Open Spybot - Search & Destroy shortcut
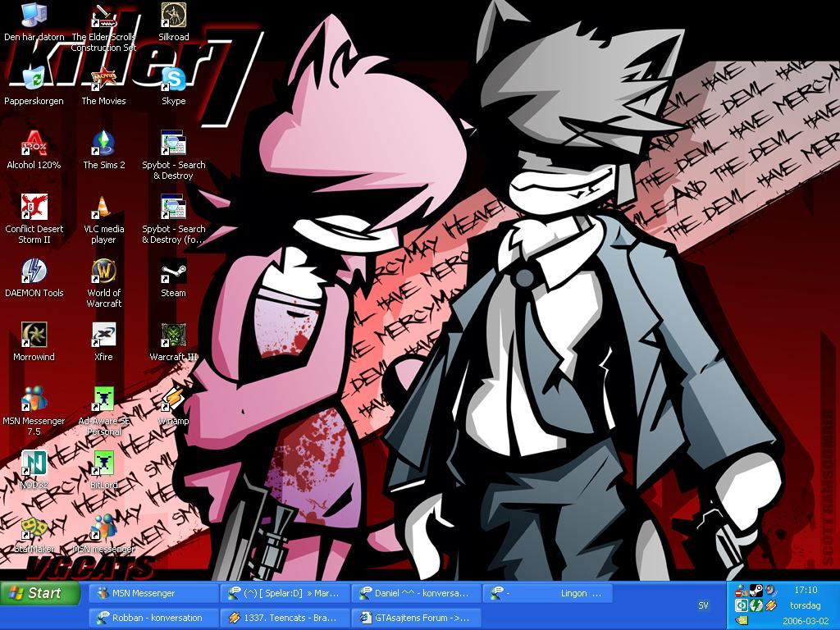The width and height of the screenshot is (840, 630). (174, 155)
